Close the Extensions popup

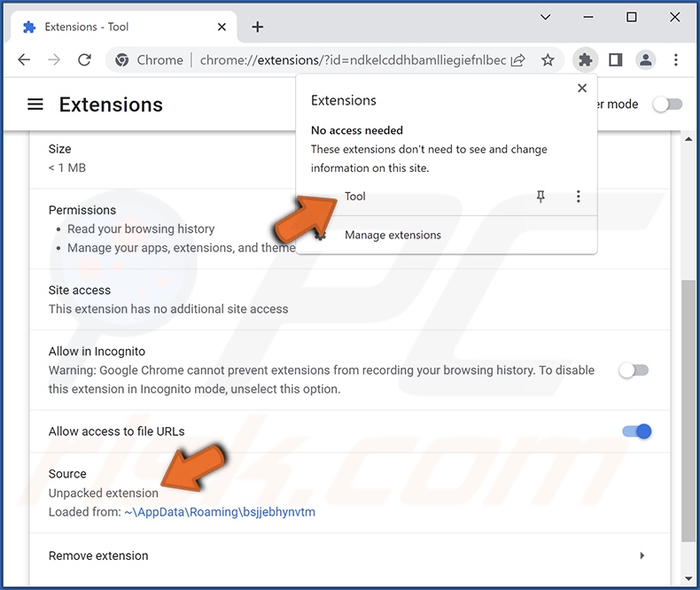pyautogui.click(x=581, y=88)
